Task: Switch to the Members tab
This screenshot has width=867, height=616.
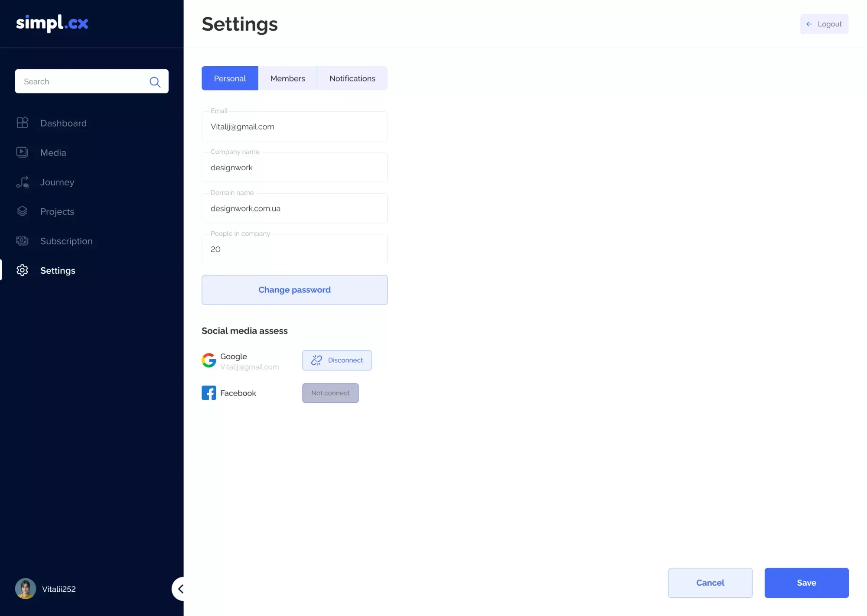Action: coord(287,78)
